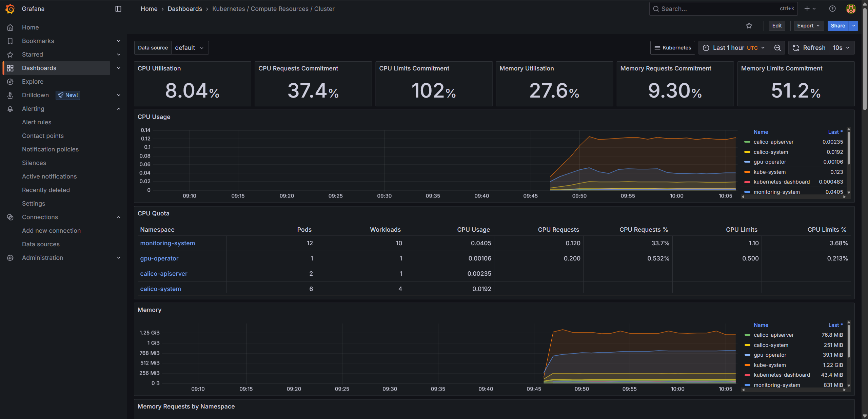Viewport: 868px width, 419px height.
Task: Open Recently deleted in sidebar
Action: click(x=46, y=190)
